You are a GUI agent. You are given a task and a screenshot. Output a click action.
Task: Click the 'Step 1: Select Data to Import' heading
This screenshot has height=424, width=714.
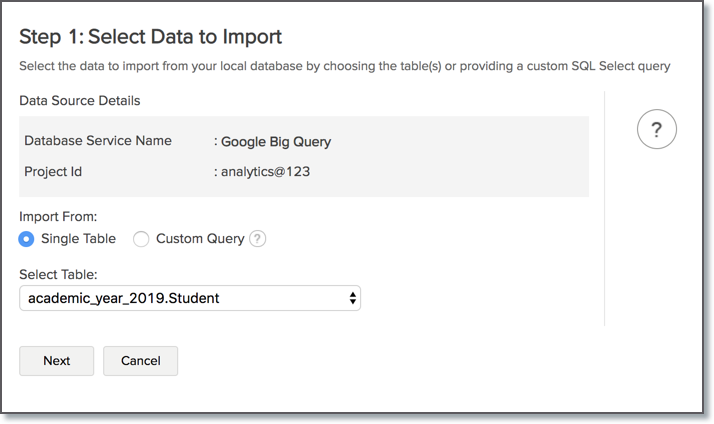coord(151,37)
